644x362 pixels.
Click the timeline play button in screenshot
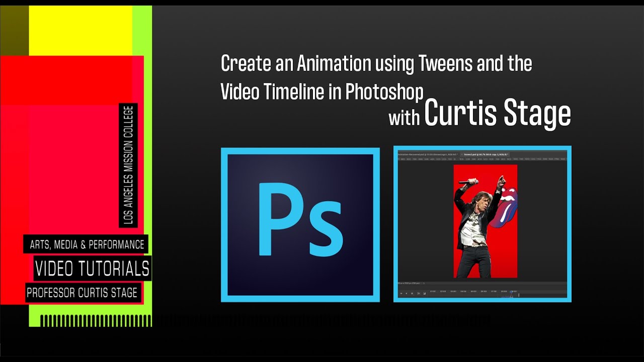tap(401, 293)
